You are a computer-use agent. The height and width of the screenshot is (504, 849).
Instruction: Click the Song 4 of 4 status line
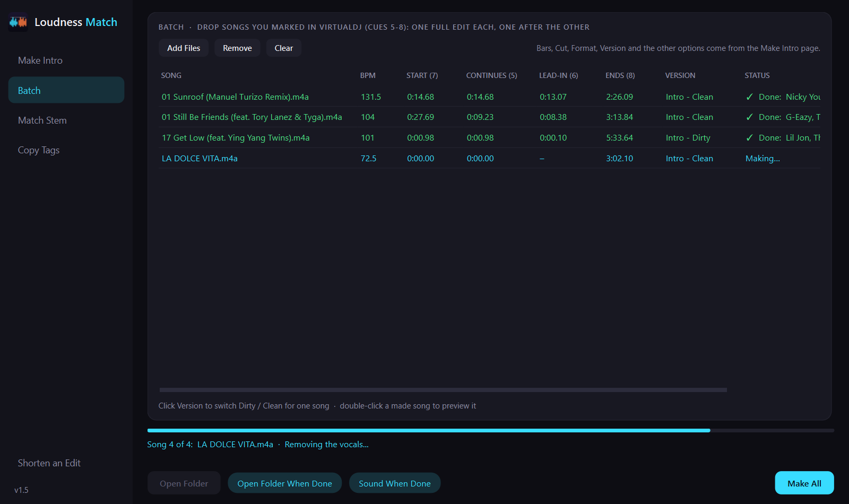pos(258,445)
